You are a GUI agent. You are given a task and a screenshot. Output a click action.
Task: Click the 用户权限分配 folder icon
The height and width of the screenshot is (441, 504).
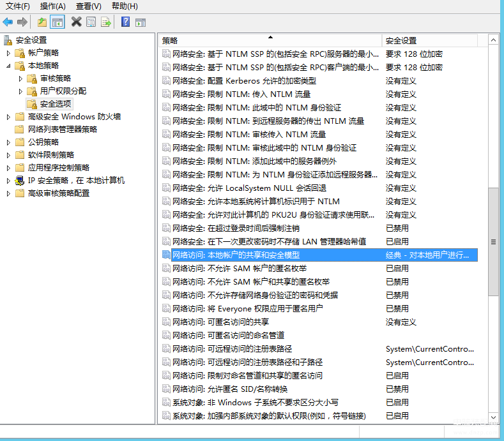(x=32, y=91)
